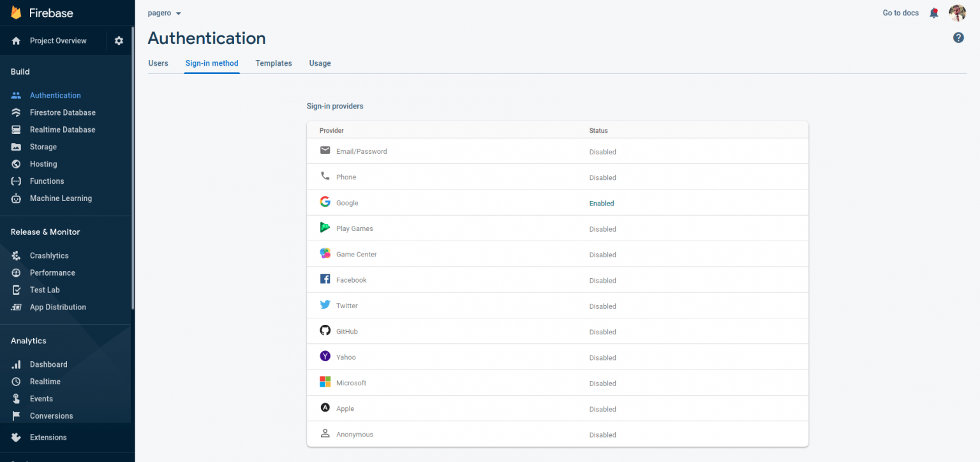Open the Email/Password provider row
Viewport: 980px width, 462px height.
pyautogui.click(x=362, y=151)
